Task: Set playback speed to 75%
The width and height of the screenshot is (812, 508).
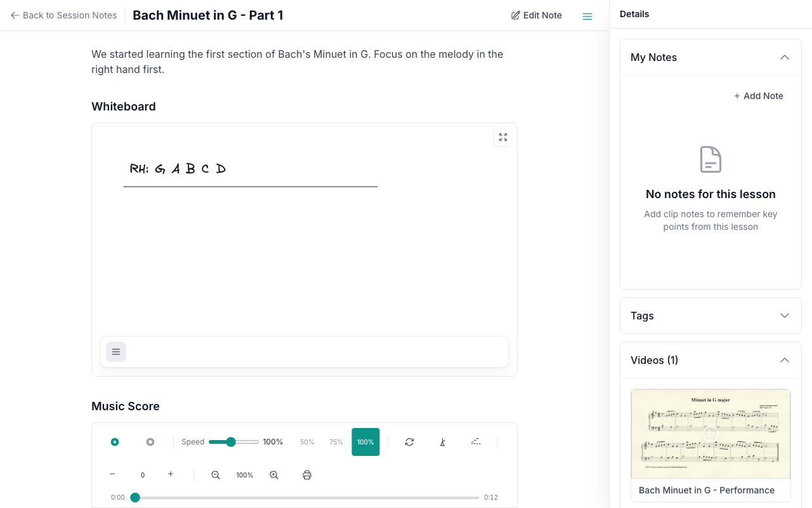Action: [x=336, y=442]
